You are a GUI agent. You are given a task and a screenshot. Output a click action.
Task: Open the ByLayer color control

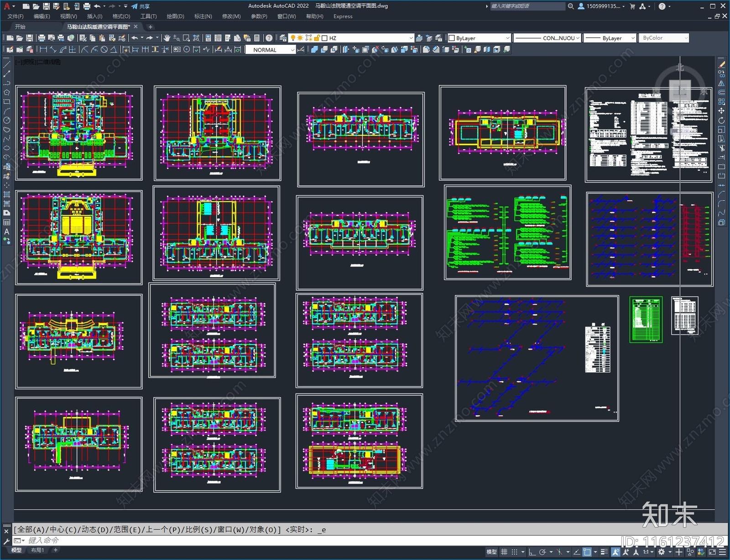coord(479,38)
